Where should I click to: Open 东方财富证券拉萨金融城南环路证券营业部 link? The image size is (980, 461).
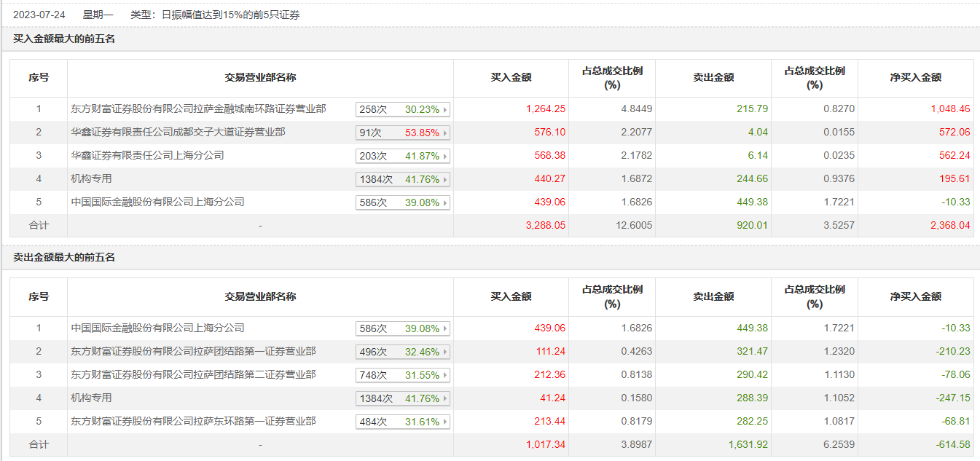(198, 109)
